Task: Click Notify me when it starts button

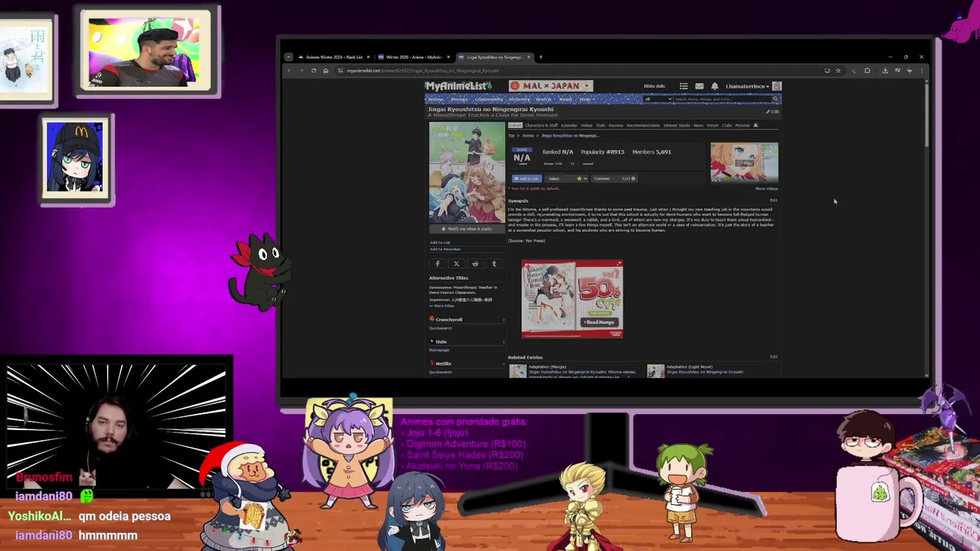Action: pos(466,229)
